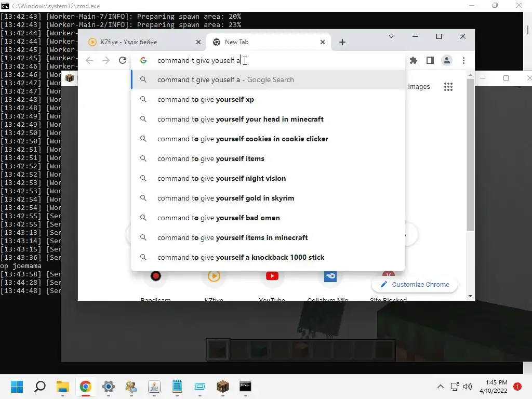Open Chrome profile avatar

[x=446, y=60]
